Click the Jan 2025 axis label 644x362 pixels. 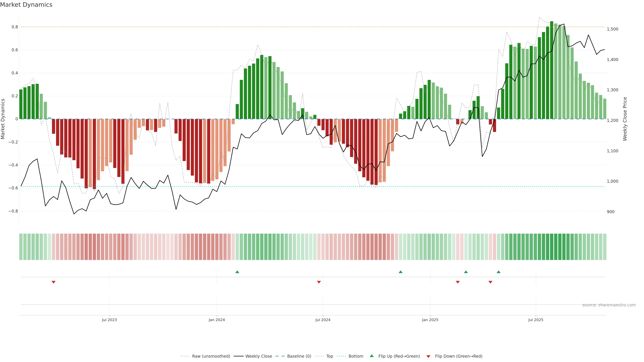point(430,320)
